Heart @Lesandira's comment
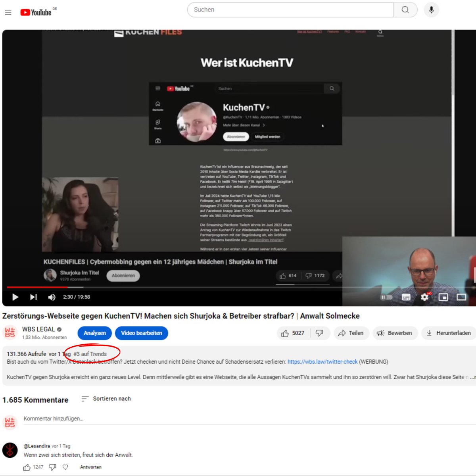476x476 pixels. pyautogui.click(x=65, y=467)
